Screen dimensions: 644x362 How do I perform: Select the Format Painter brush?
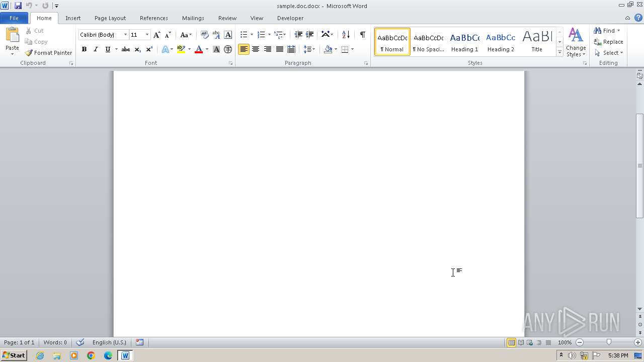click(x=29, y=53)
